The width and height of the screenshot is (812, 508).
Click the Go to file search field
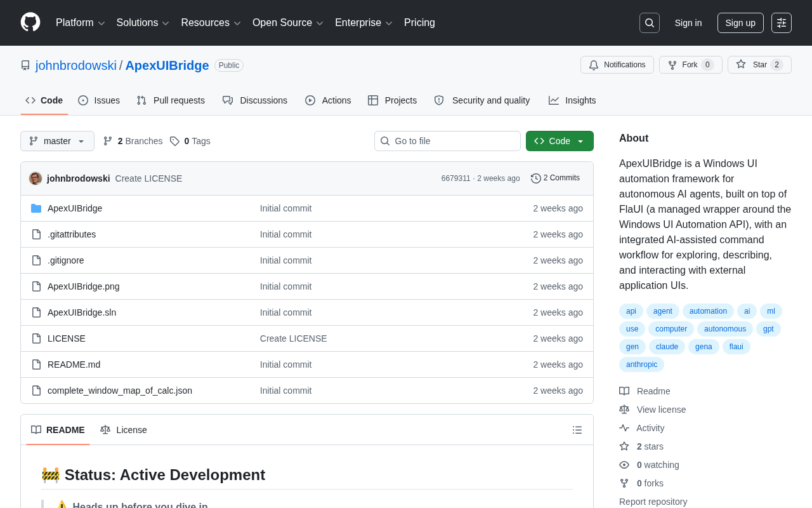(x=447, y=141)
